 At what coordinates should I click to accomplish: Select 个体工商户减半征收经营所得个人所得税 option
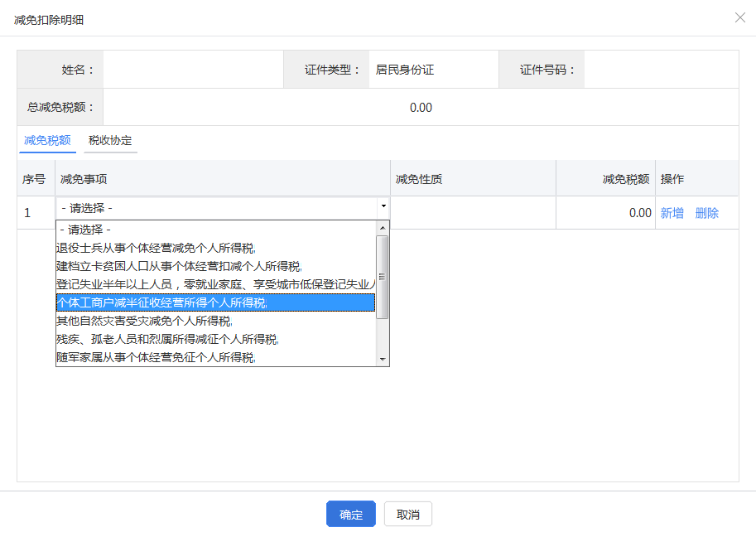click(216, 303)
